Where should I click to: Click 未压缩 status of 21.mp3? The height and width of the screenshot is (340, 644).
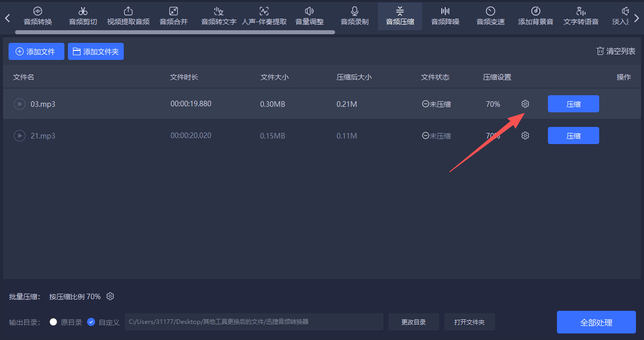[436, 135]
